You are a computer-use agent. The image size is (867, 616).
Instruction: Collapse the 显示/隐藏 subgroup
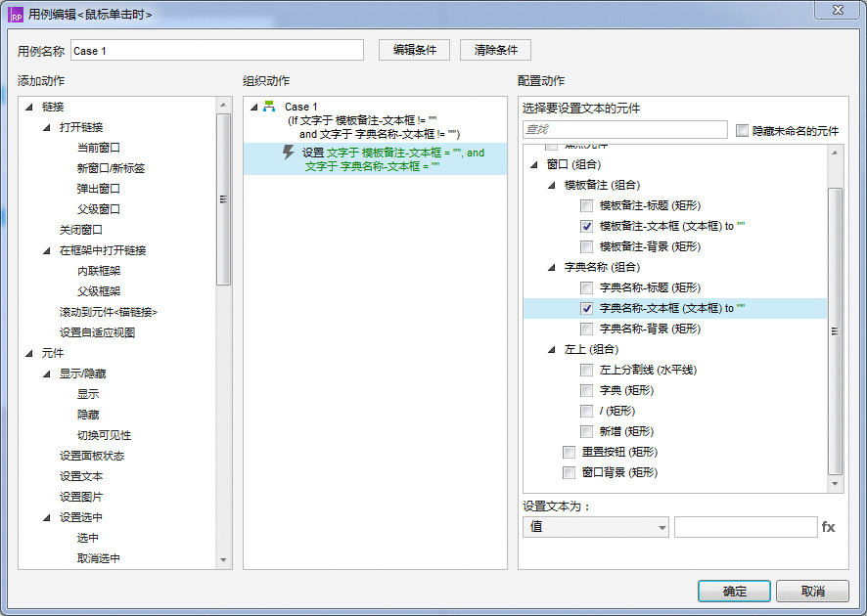(x=47, y=374)
